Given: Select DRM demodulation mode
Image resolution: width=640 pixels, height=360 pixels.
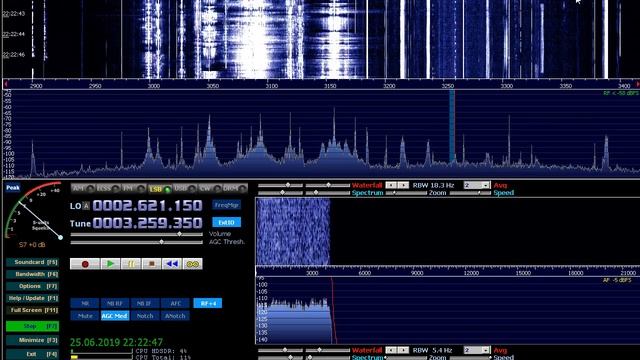Looking at the screenshot, I should coord(236,189).
